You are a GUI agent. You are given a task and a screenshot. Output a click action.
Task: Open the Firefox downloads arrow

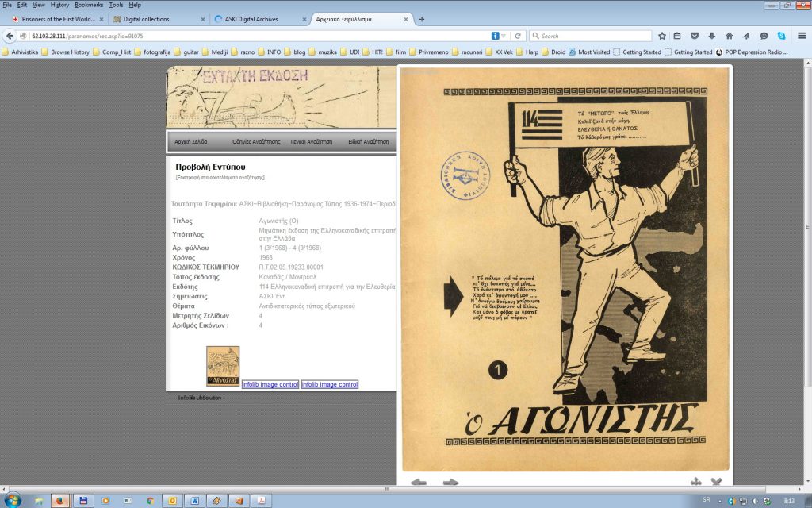tap(711, 36)
